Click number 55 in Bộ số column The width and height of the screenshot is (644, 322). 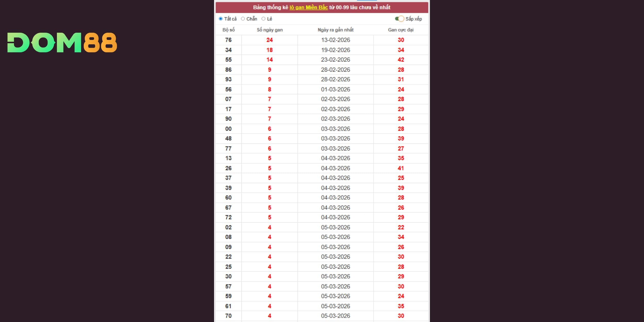[228, 60]
